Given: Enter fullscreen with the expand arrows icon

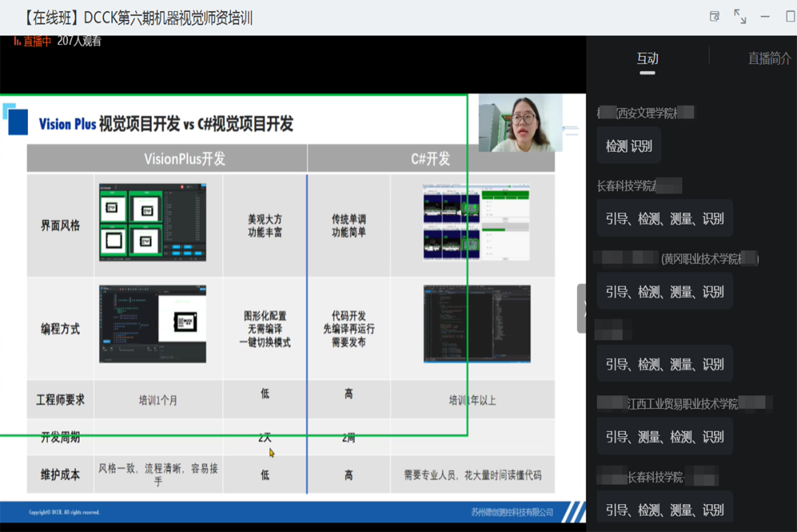Looking at the screenshot, I should coord(740,17).
